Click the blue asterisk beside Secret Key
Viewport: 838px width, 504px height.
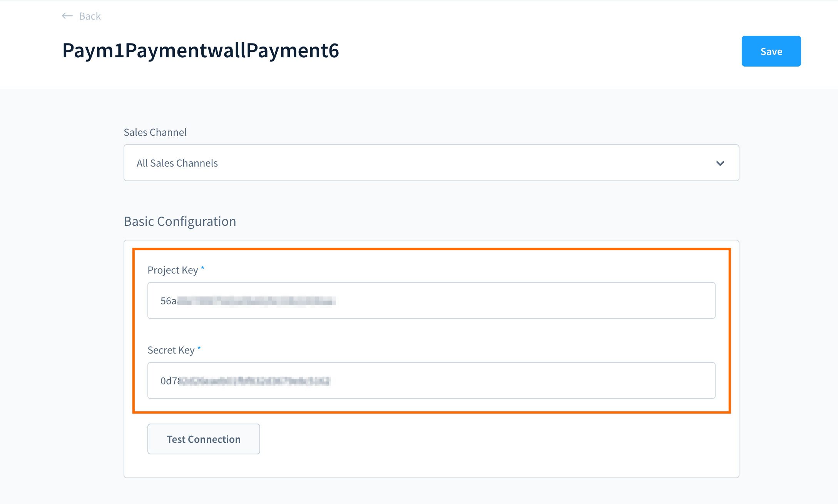coord(199,348)
